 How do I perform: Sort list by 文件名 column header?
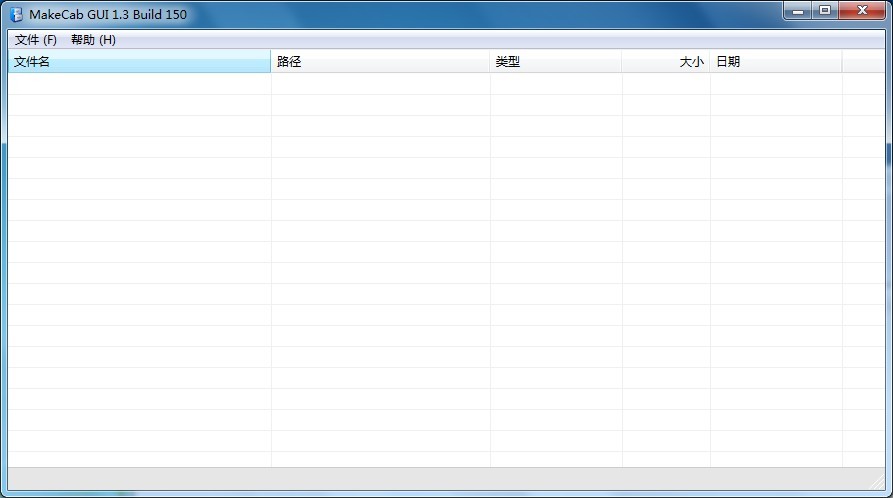point(138,62)
